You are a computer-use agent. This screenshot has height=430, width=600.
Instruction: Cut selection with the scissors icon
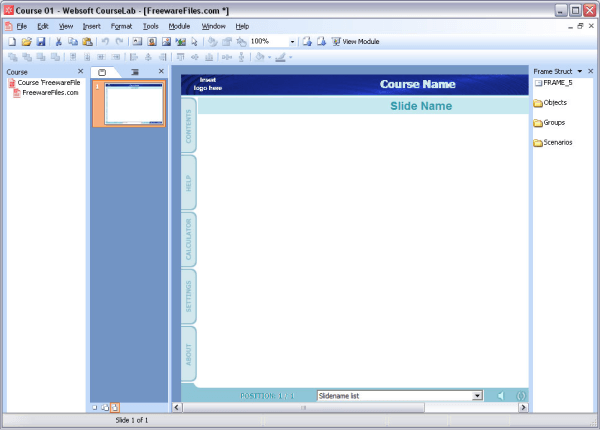click(x=59, y=41)
